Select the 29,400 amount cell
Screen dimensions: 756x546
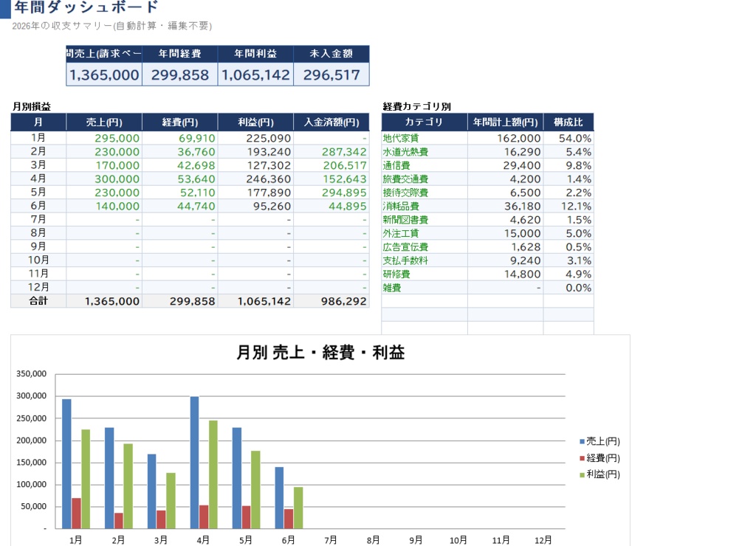(505, 165)
